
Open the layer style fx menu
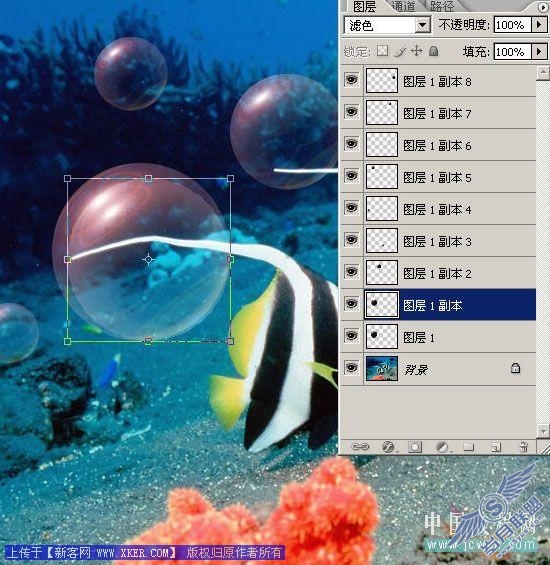tap(389, 447)
